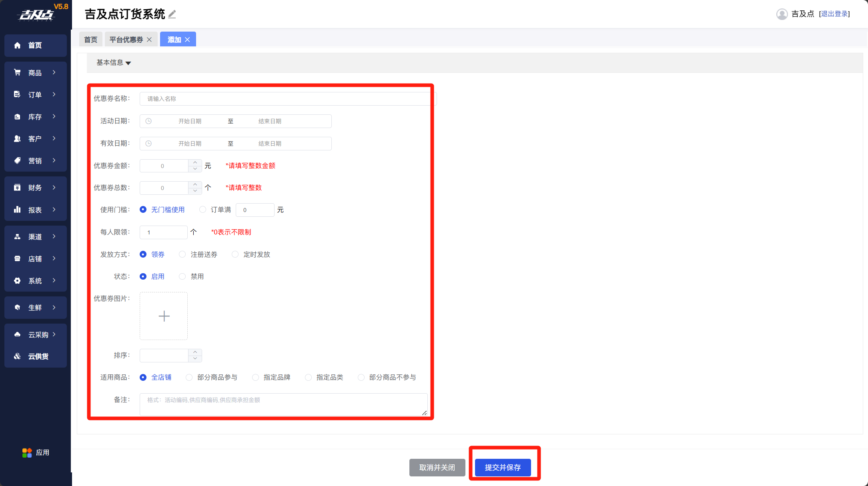868x486 pixels.
Task: Click the 提交并保存 button
Action: (503, 467)
